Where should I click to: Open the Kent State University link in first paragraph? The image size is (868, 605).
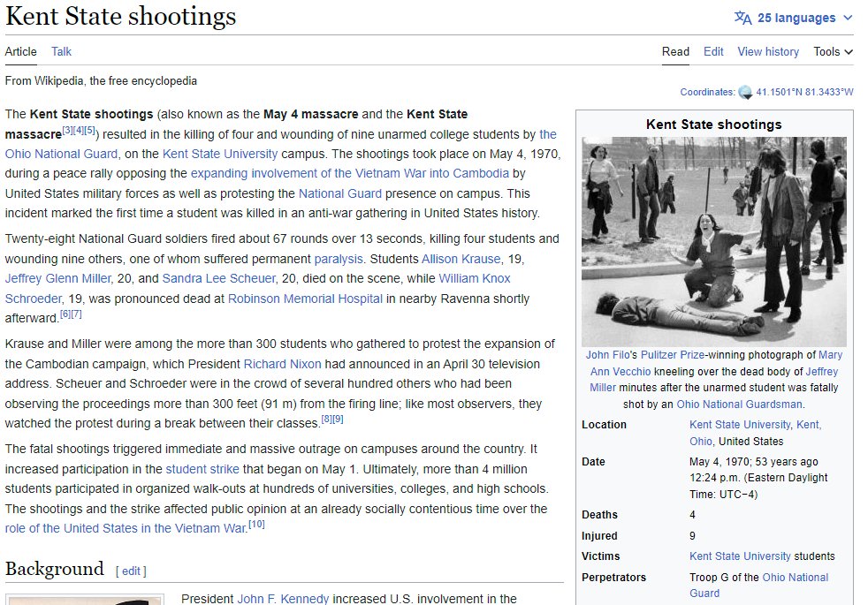(x=220, y=154)
